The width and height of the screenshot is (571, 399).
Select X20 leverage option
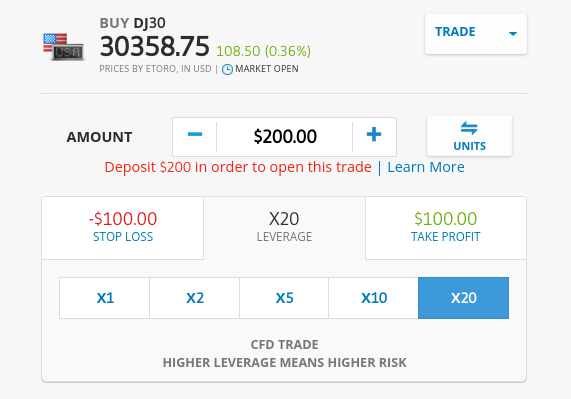pyautogui.click(x=463, y=298)
